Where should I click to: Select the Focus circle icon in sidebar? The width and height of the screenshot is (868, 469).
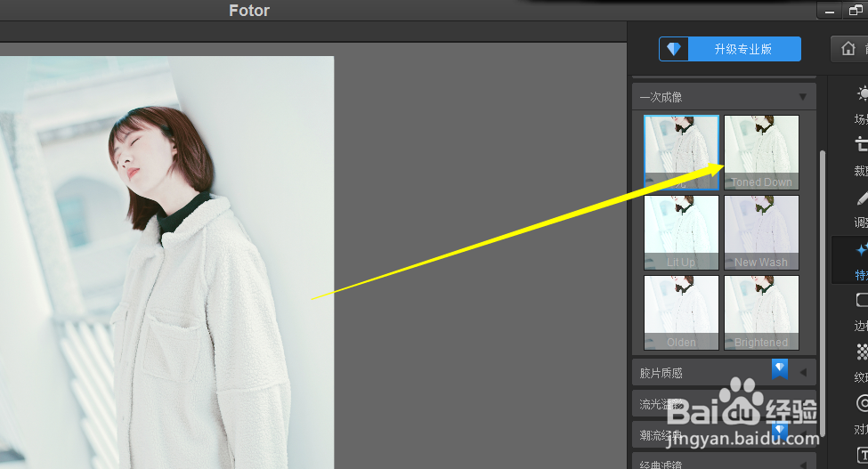(x=862, y=403)
